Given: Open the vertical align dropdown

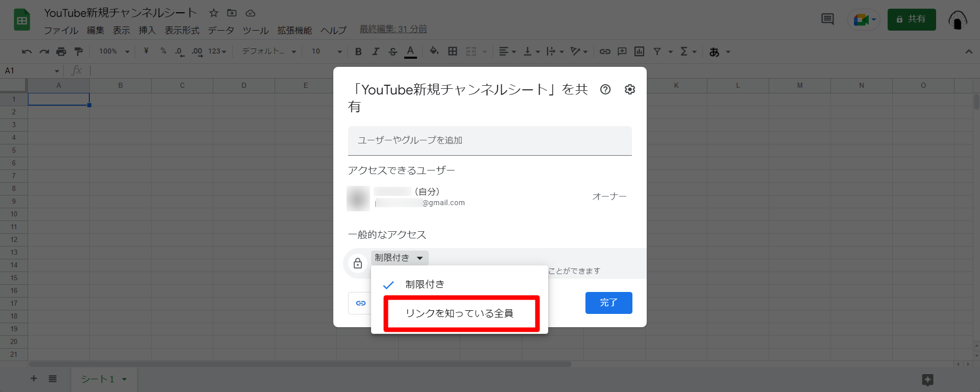Looking at the screenshot, I should (x=532, y=52).
